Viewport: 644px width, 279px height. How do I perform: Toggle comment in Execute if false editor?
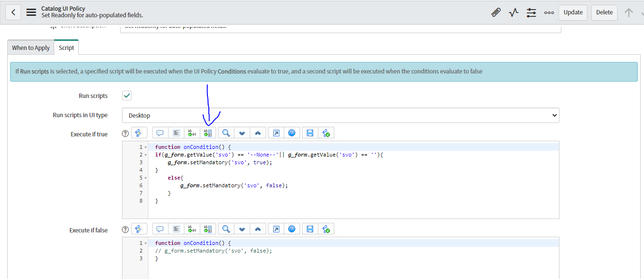[x=160, y=229]
